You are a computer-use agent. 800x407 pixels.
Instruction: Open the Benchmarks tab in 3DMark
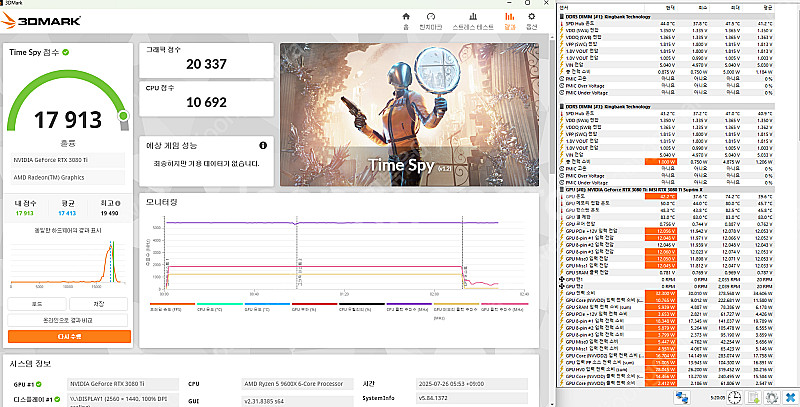431,21
